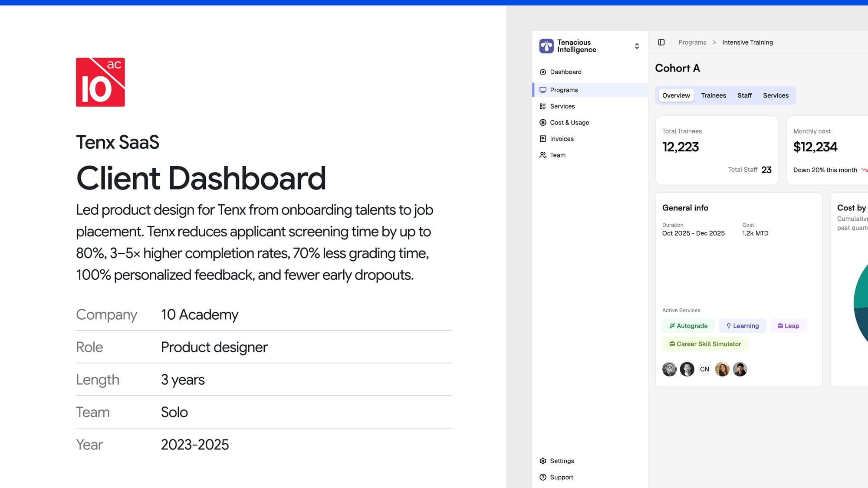868x488 pixels.
Task: Click the Solo team value
Action: point(174,412)
